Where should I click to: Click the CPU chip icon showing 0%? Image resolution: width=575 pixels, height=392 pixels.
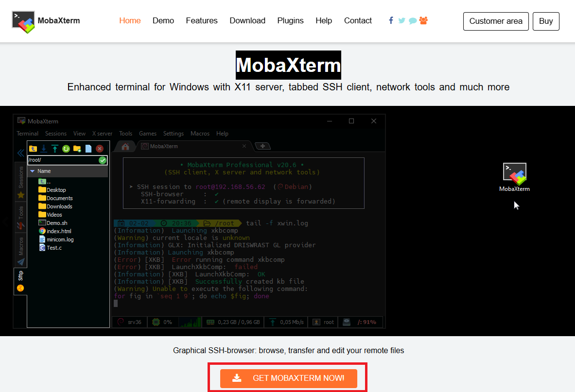click(x=156, y=322)
